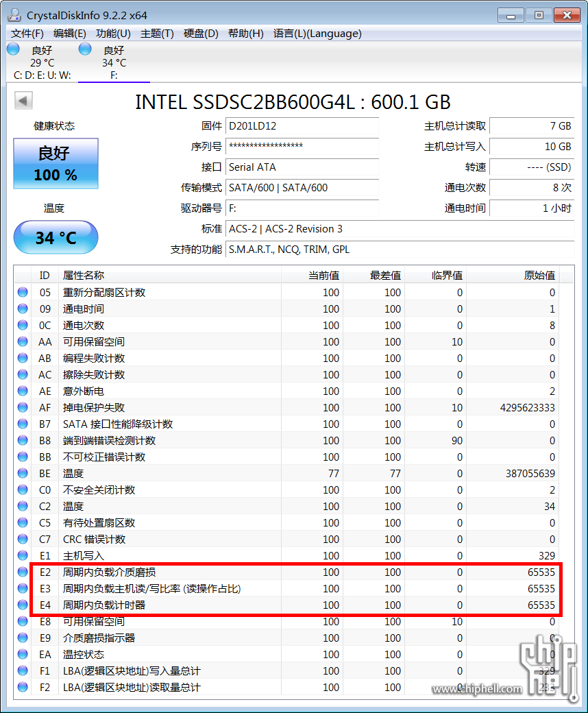Open the 语言(L)(Language) menu

click(317, 34)
